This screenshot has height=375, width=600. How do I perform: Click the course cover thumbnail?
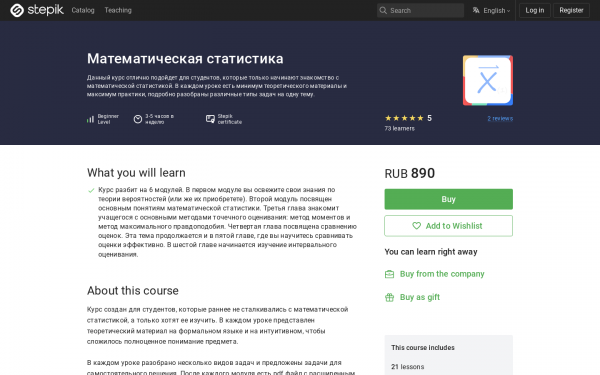[488, 80]
